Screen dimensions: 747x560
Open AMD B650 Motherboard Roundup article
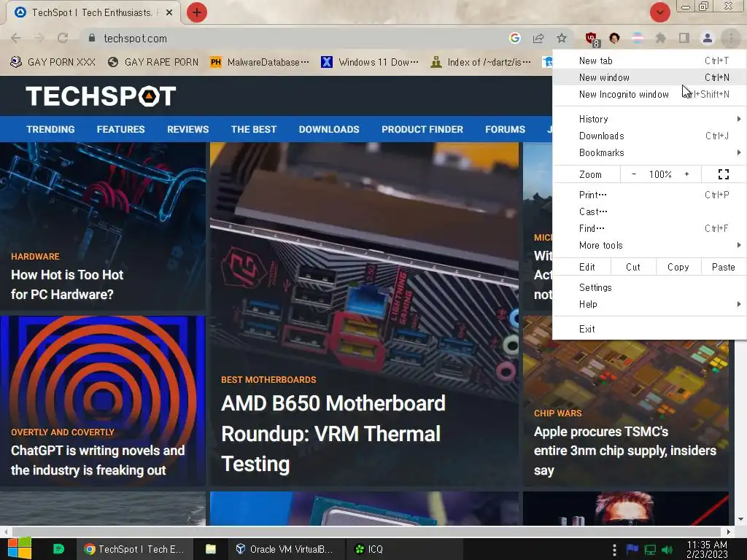[333, 433]
